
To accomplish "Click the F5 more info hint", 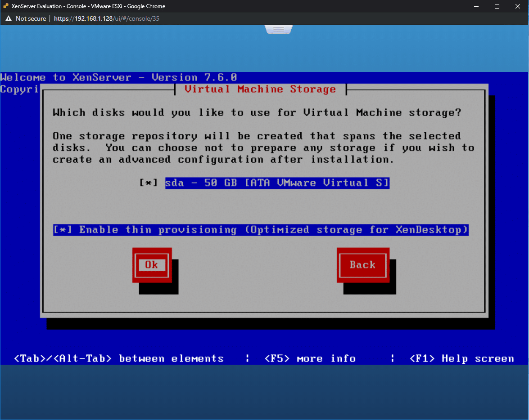I will click(x=310, y=359).
